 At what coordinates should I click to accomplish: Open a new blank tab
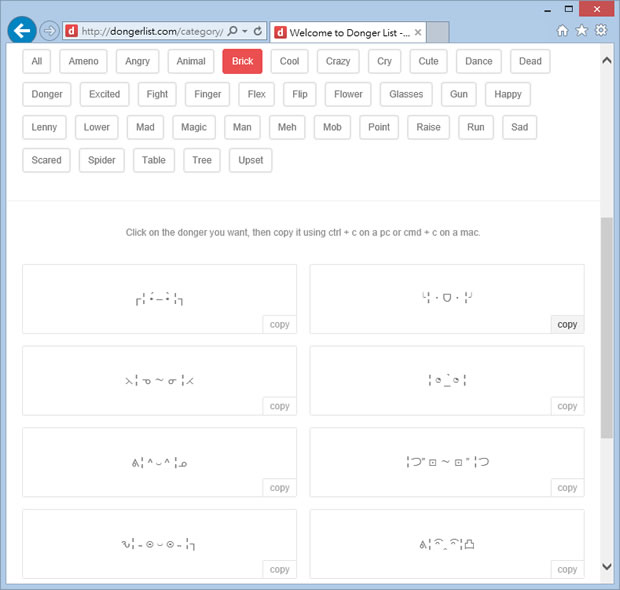(438, 32)
